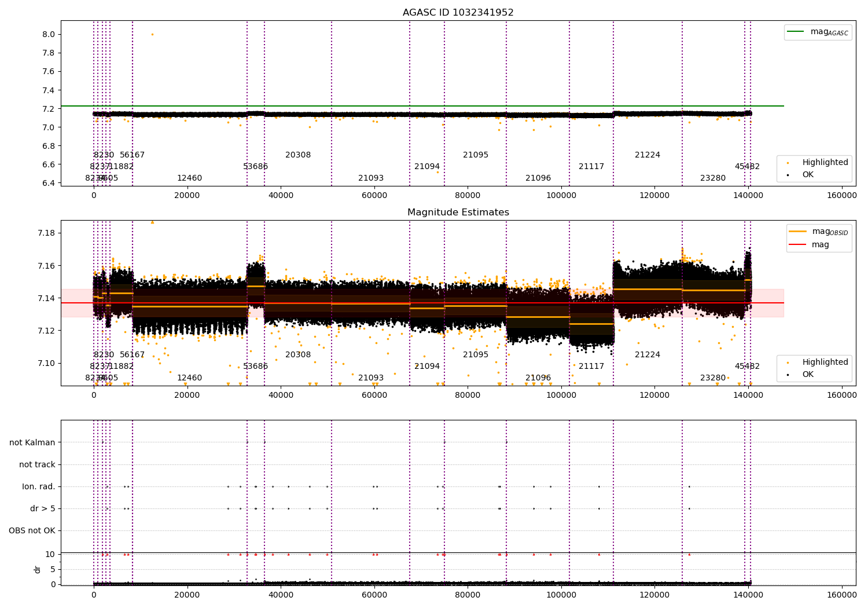Screen dimensions: 868x608
Task: Click the 40000 x-axis tick under middle plot
Action: click(281, 395)
